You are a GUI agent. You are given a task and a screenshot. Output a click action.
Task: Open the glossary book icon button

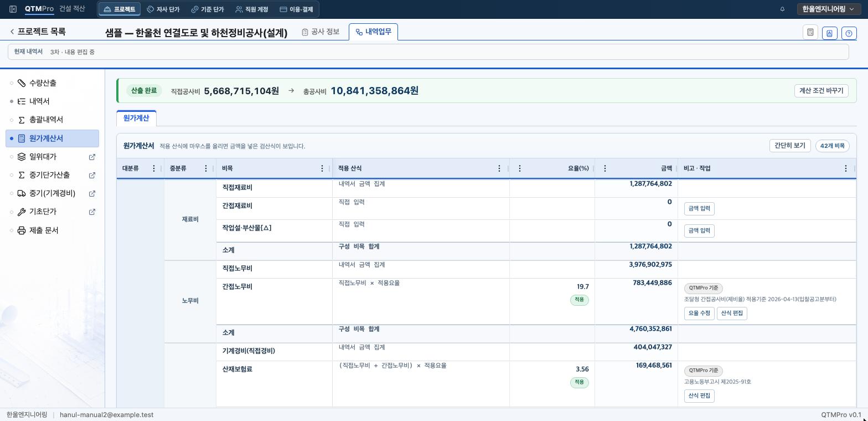[x=829, y=33]
